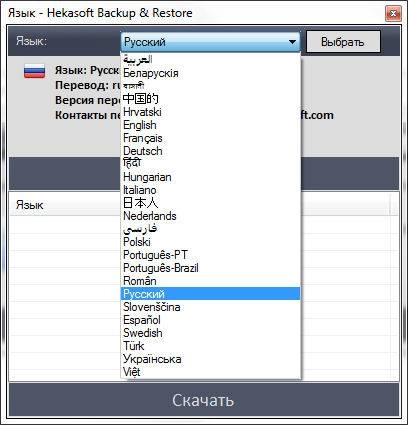408x425 pixels.
Task: Choose Persian (فارسی) language entry
Action: (x=211, y=229)
